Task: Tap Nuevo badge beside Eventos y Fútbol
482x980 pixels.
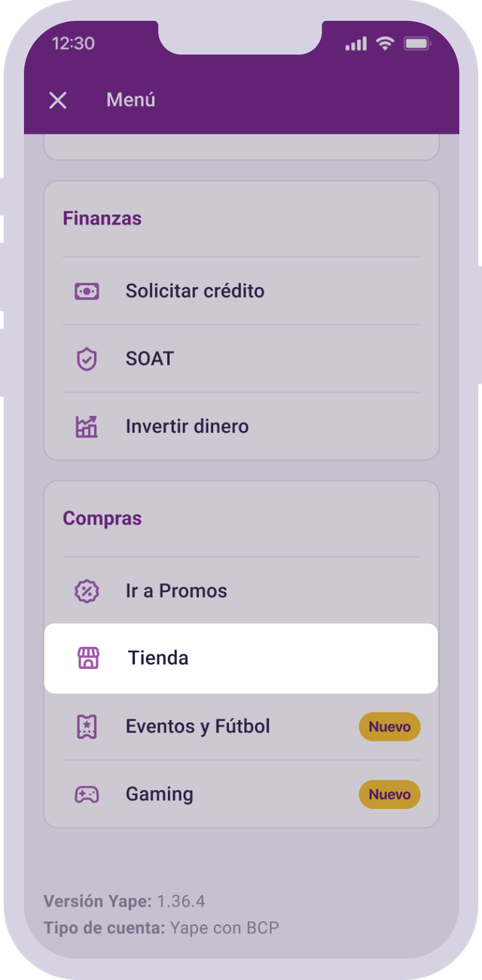Action: [x=389, y=727]
